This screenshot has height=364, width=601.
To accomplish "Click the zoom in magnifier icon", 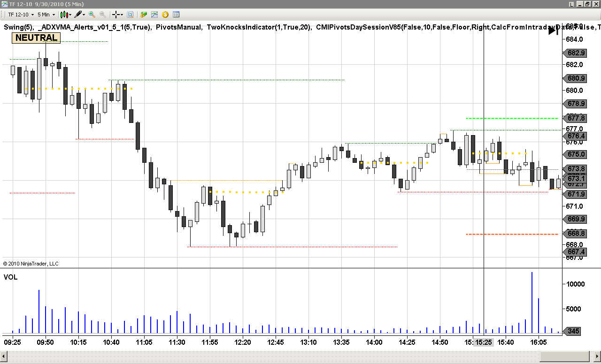I will tap(92, 15).
